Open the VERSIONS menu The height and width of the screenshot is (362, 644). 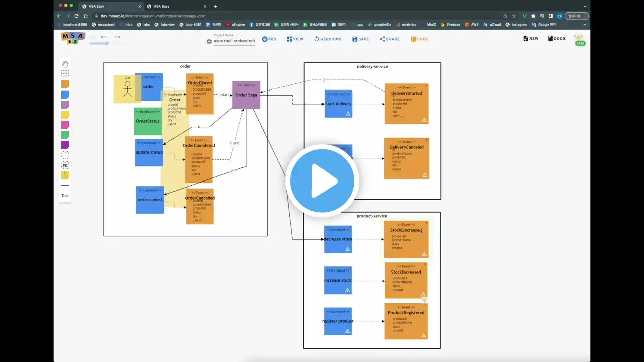(328, 39)
